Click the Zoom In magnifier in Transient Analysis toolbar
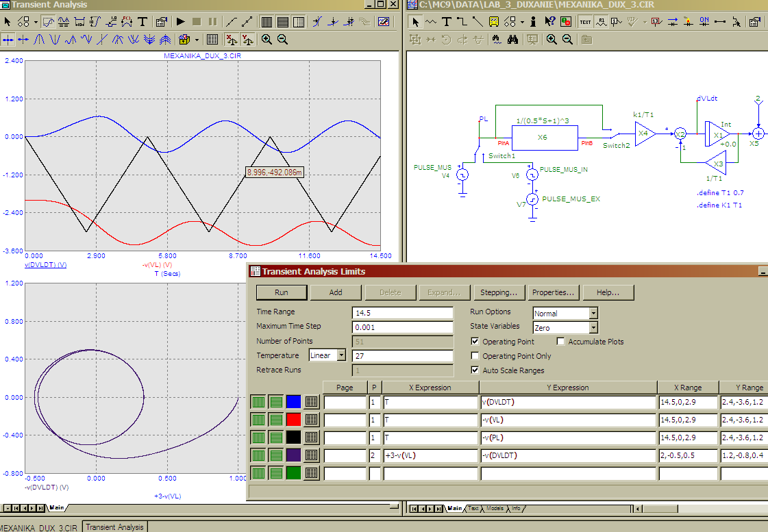This screenshot has height=532, width=768. 267,39
